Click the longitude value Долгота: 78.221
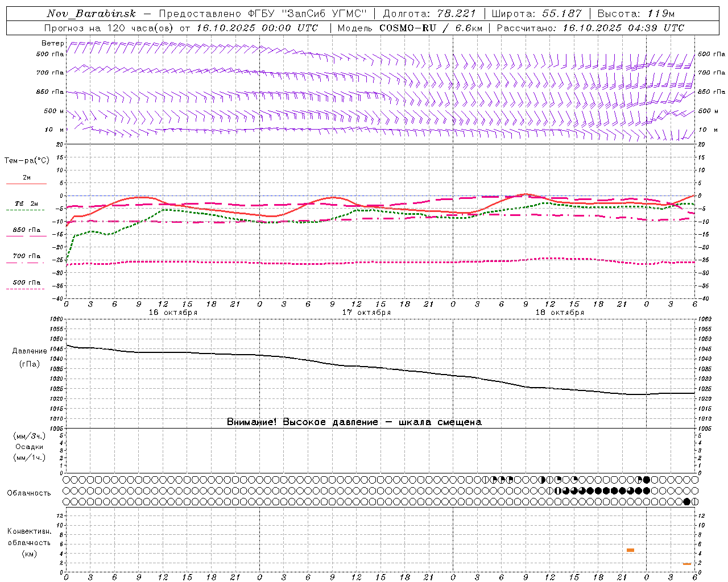728x582 pixels. [429, 14]
